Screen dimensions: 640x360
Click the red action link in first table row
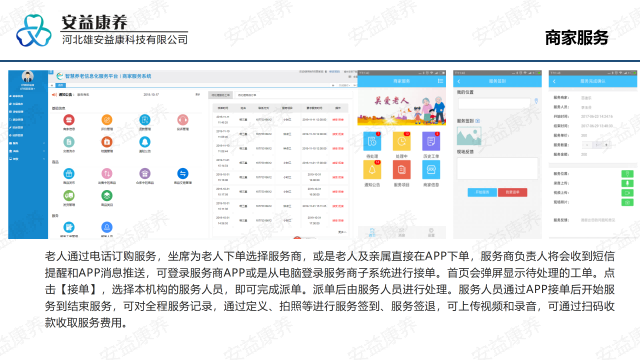(338, 120)
